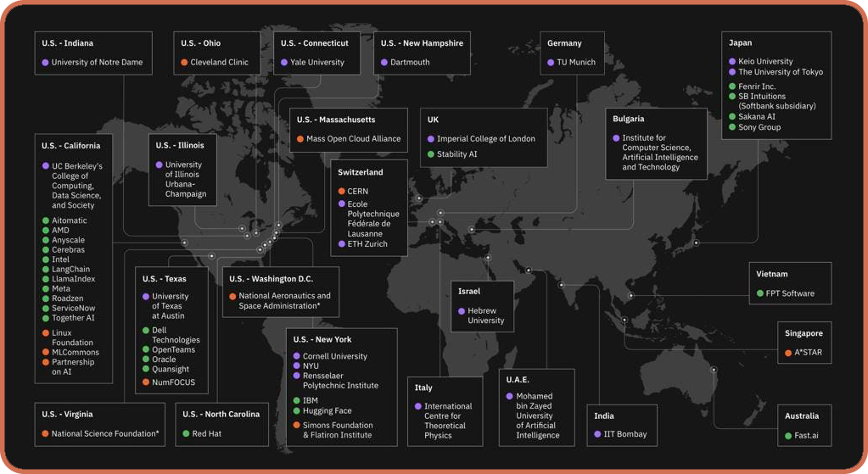Click LangChain entry

70,270
